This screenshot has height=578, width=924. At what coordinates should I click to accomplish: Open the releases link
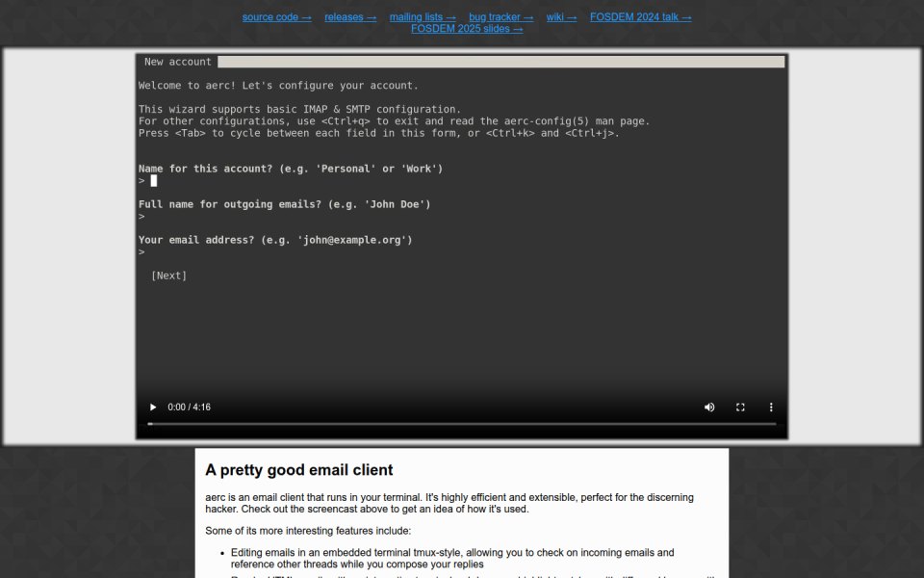(x=350, y=17)
